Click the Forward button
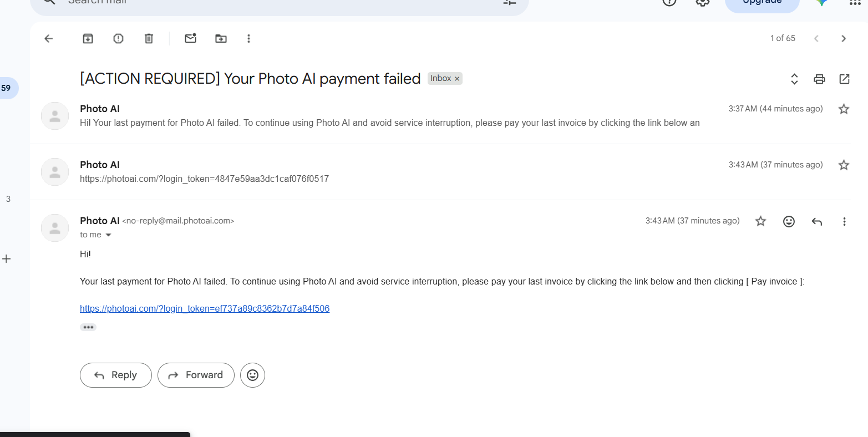 coord(196,375)
